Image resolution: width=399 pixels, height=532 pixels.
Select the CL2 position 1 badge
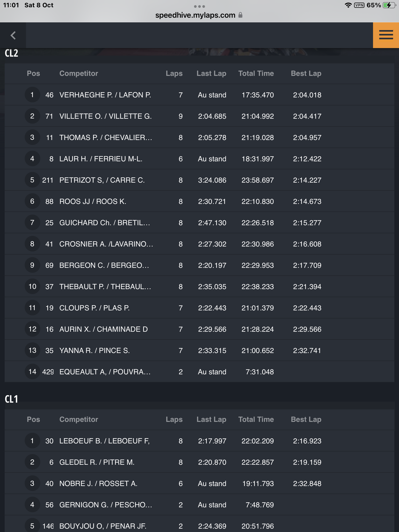(x=32, y=95)
